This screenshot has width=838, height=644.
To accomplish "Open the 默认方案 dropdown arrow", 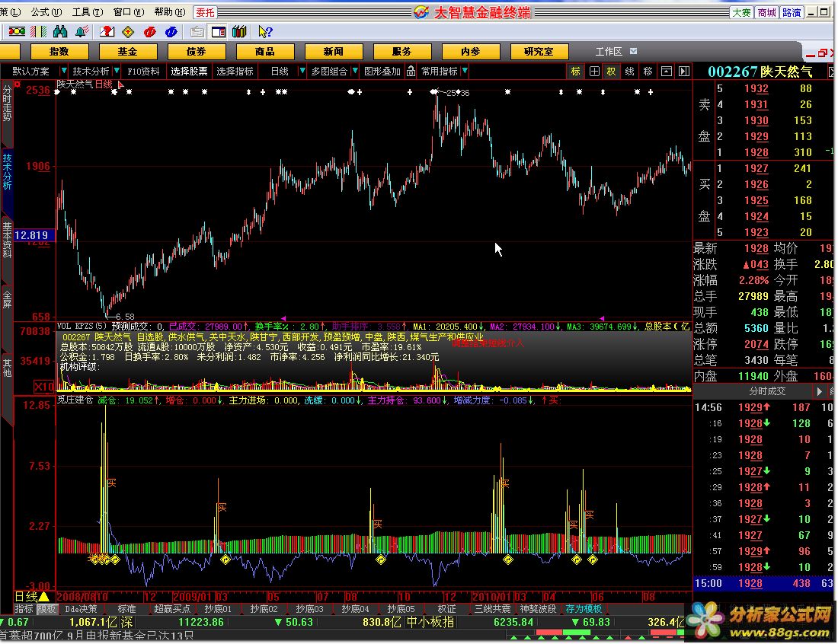I will [x=63, y=71].
